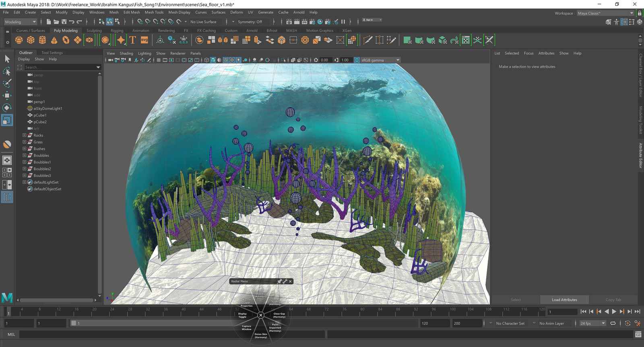Open the 24 fps frame rate dropdown
The image size is (644, 347).
click(x=592, y=323)
